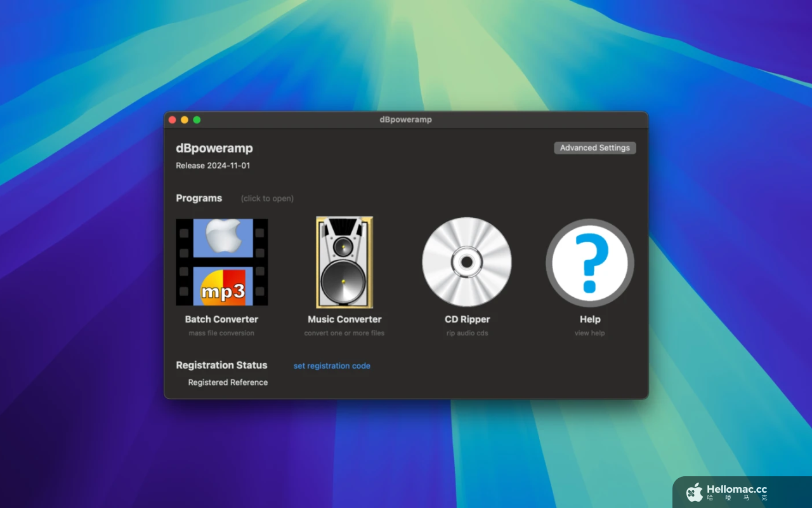Click the 'Registered Reference' status text

pyautogui.click(x=228, y=382)
